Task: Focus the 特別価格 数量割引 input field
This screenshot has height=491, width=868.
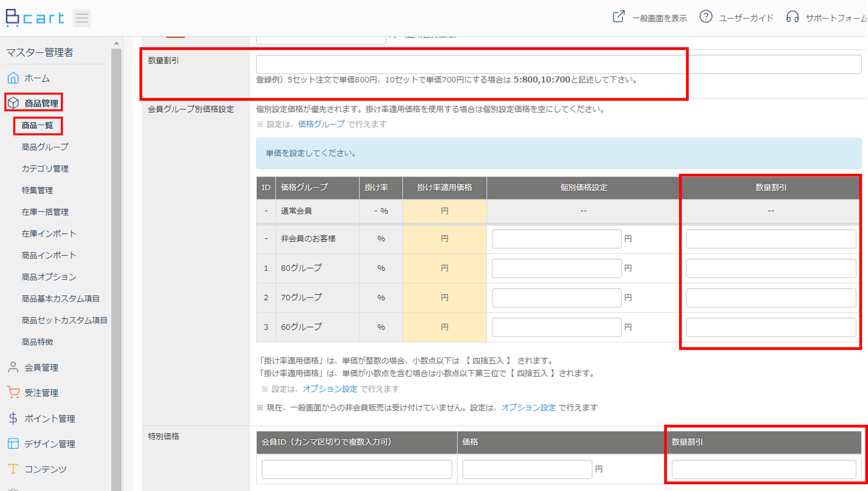Action: click(764, 469)
